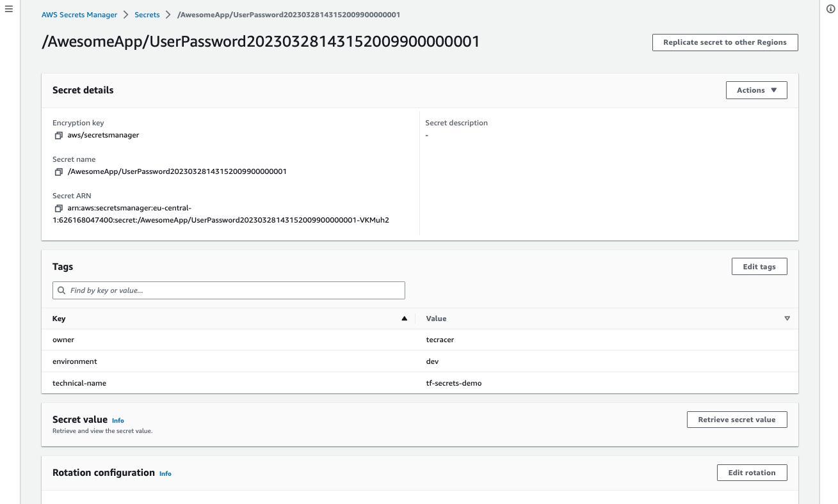Image resolution: width=838 pixels, height=504 pixels.
Task: Click the Secret ARN value text
Action: (221, 214)
